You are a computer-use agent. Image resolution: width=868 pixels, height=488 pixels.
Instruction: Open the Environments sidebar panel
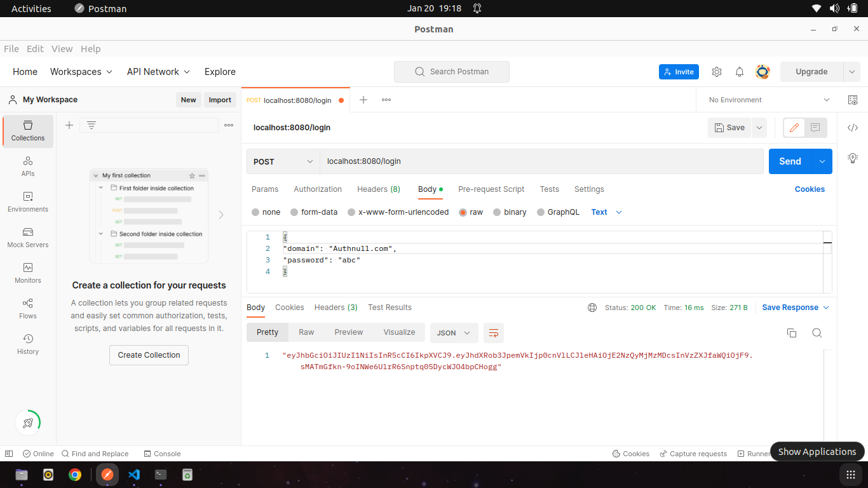27,201
